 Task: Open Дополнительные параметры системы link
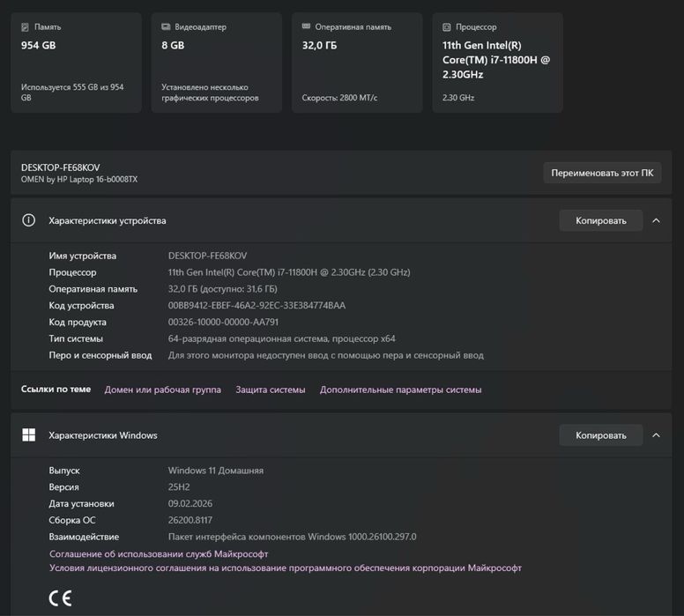click(x=400, y=390)
